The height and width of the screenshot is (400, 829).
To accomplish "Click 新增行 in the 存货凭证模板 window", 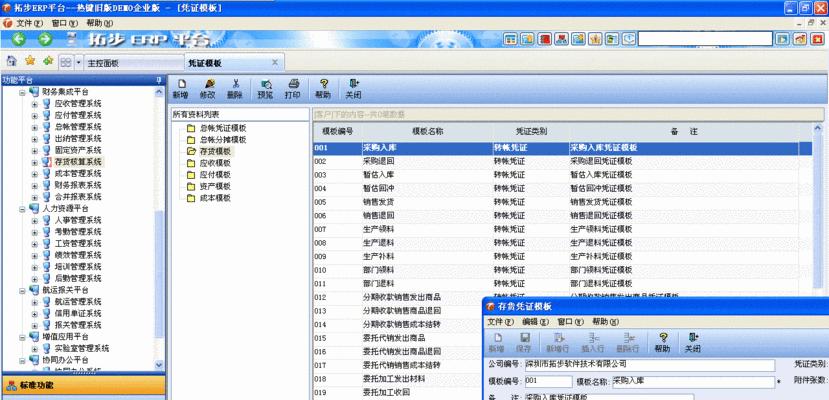I will (558, 343).
